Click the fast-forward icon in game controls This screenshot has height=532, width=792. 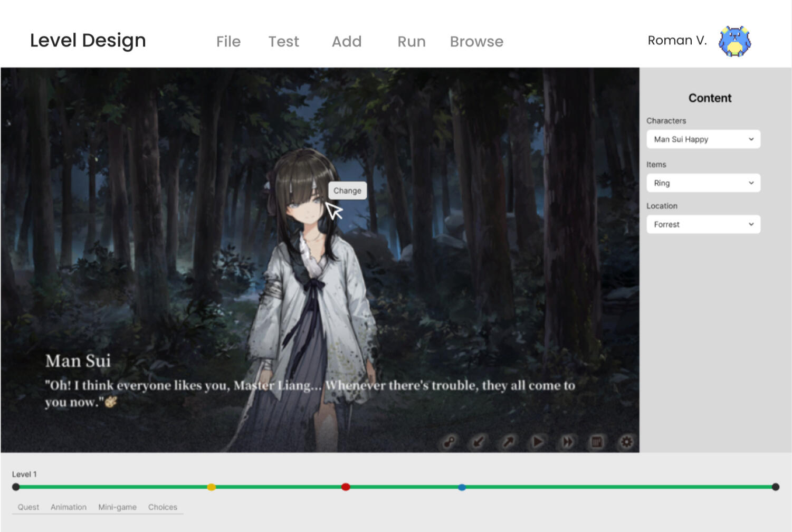tap(567, 442)
